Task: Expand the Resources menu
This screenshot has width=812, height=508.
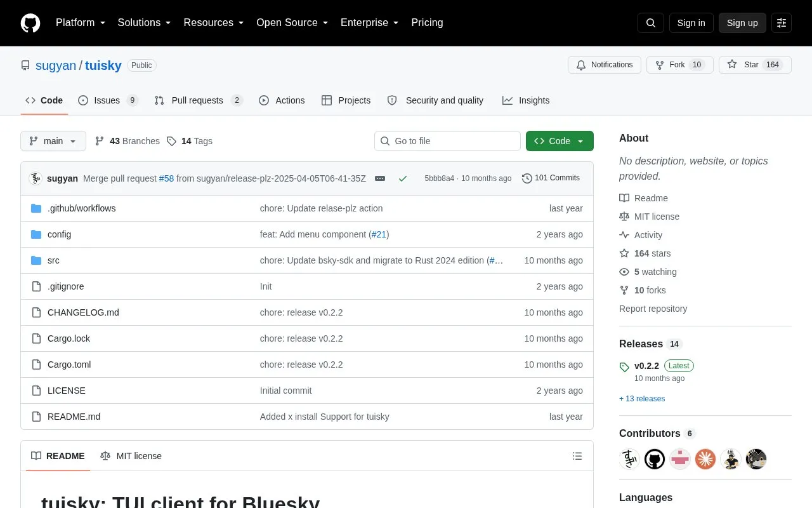Action: [214, 23]
